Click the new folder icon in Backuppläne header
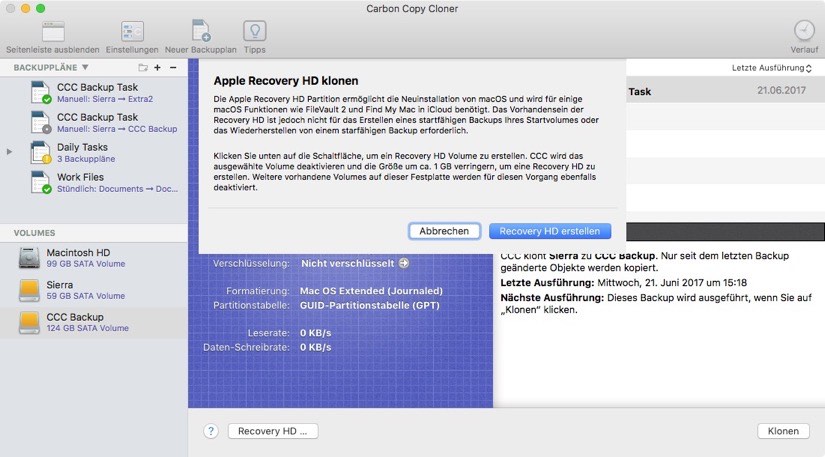Image resolution: width=825 pixels, height=457 pixels. tap(143, 67)
